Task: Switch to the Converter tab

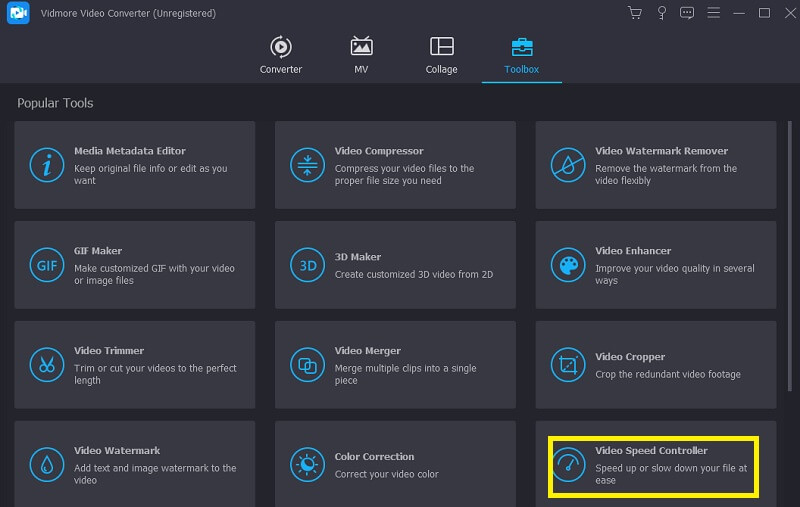Action: coord(281,55)
